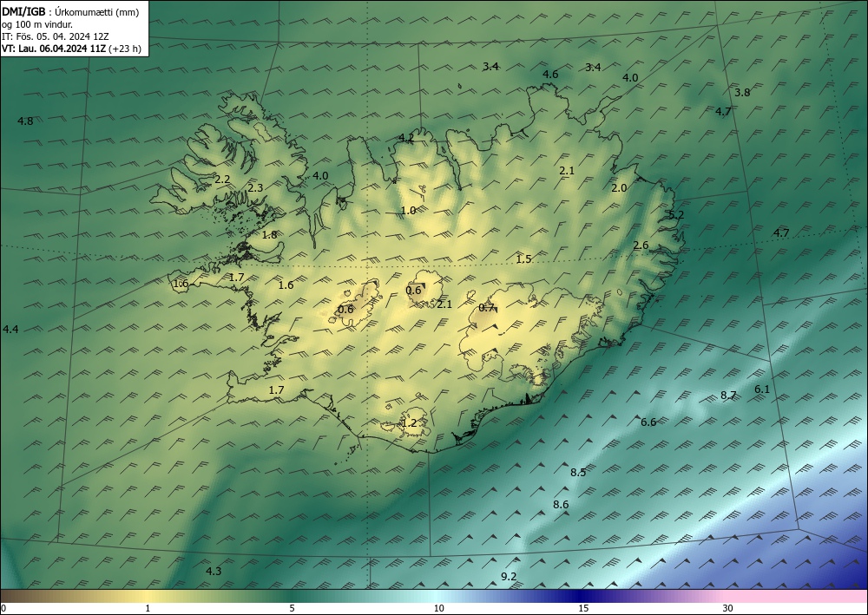868x615 pixels.
Task: Click the 2.3 value in the Westfjords
Action: (255, 188)
